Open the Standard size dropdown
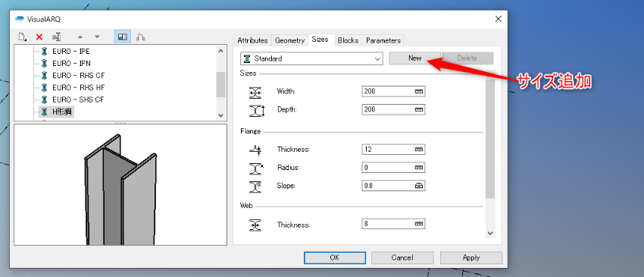Viewport: 644px width, 277px height. pyautogui.click(x=311, y=58)
